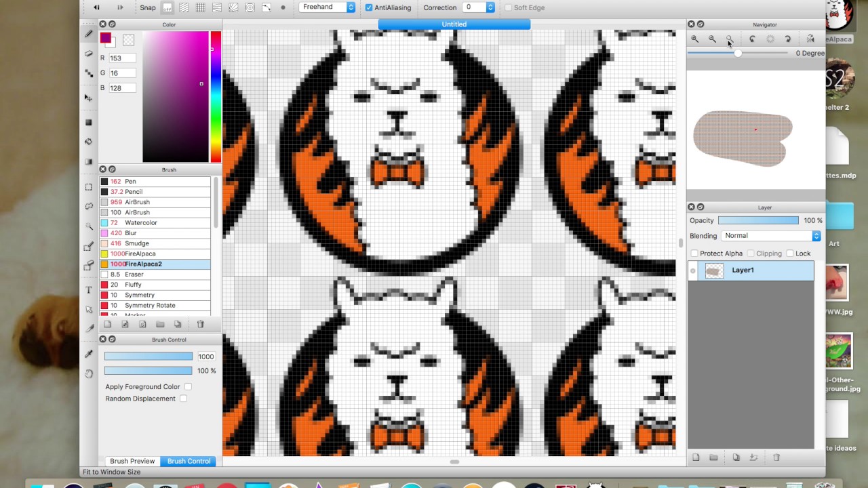Open brush folder icon in Brush panel
The image size is (868, 488).
(160, 325)
